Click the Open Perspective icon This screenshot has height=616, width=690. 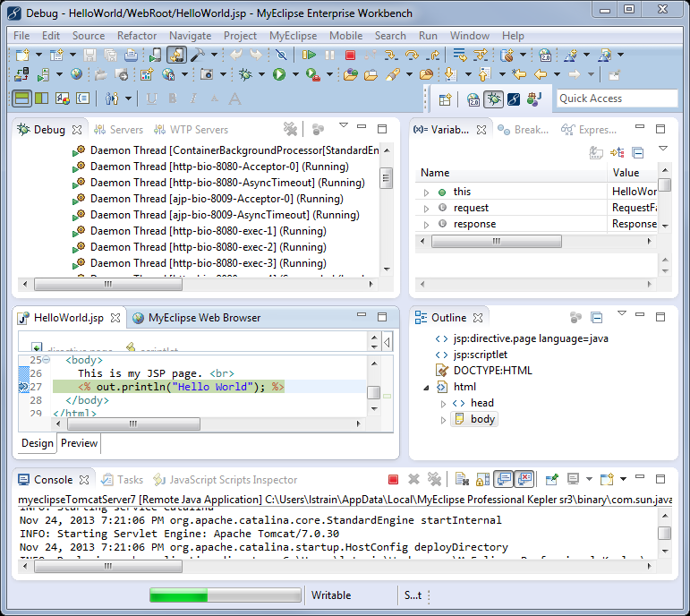(x=445, y=98)
